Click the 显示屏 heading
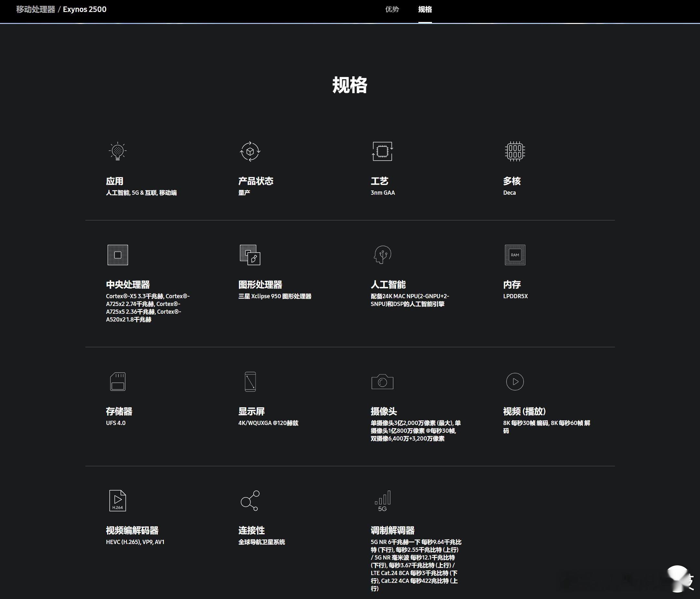The image size is (700, 599). [251, 411]
